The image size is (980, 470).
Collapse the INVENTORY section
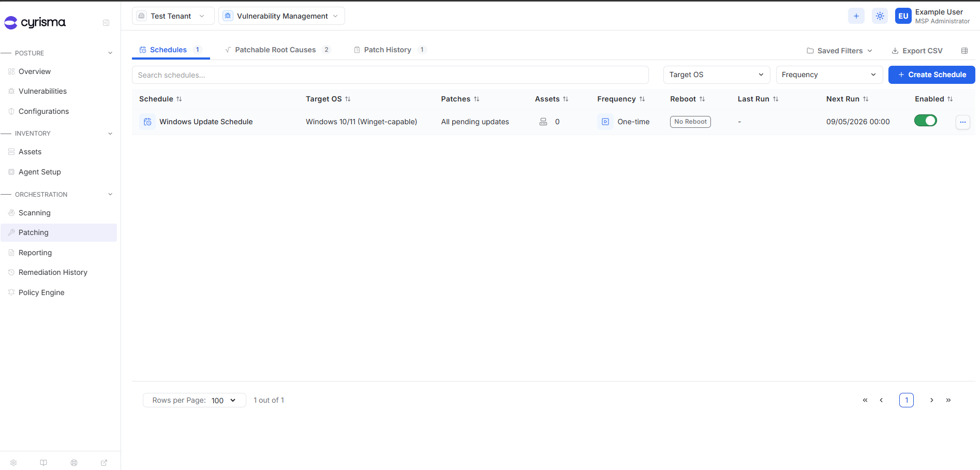point(110,134)
